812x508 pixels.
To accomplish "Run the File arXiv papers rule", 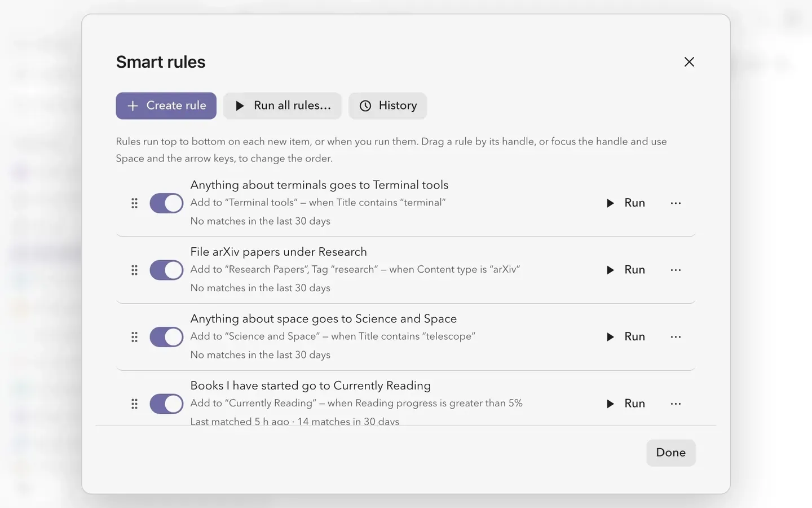I will [625, 270].
